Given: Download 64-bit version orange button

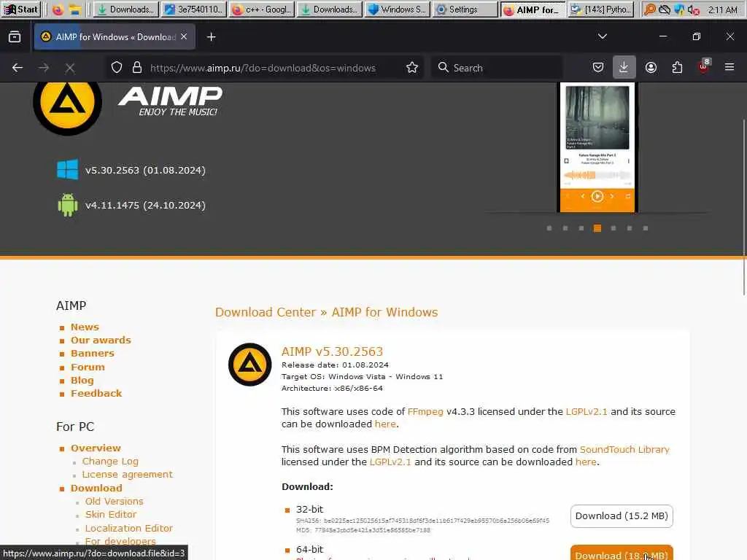Looking at the screenshot, I should pos(622,553).
